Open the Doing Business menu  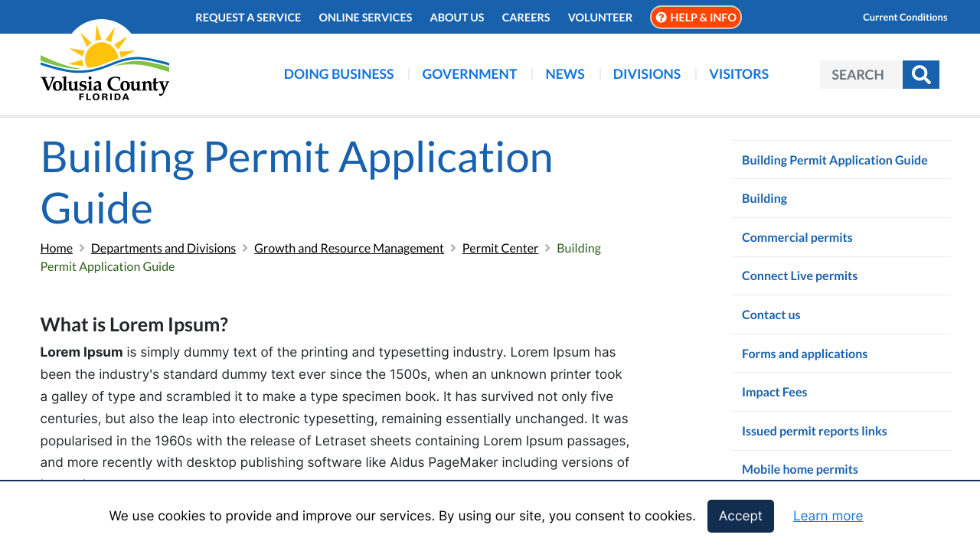[x=338, y=74]
